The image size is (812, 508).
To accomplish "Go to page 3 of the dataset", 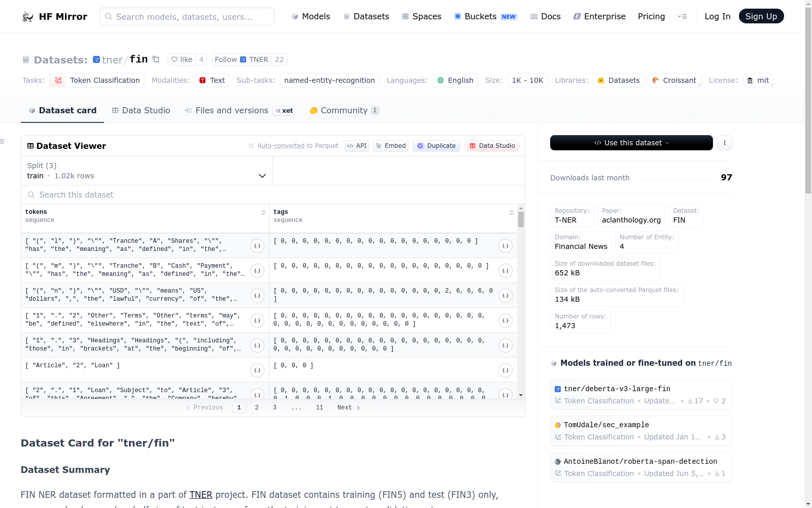I will tap(275, 407).
